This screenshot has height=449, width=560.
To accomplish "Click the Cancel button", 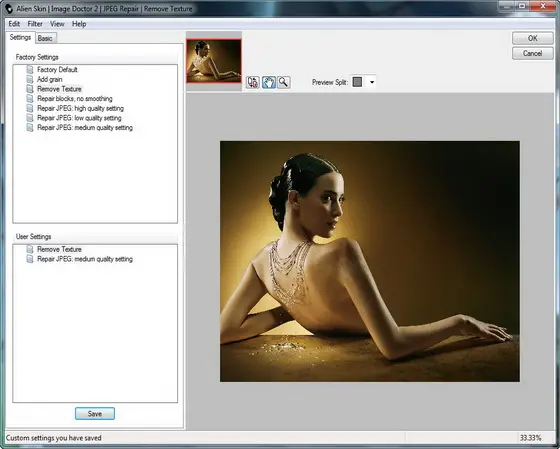I will click(532, 53).
